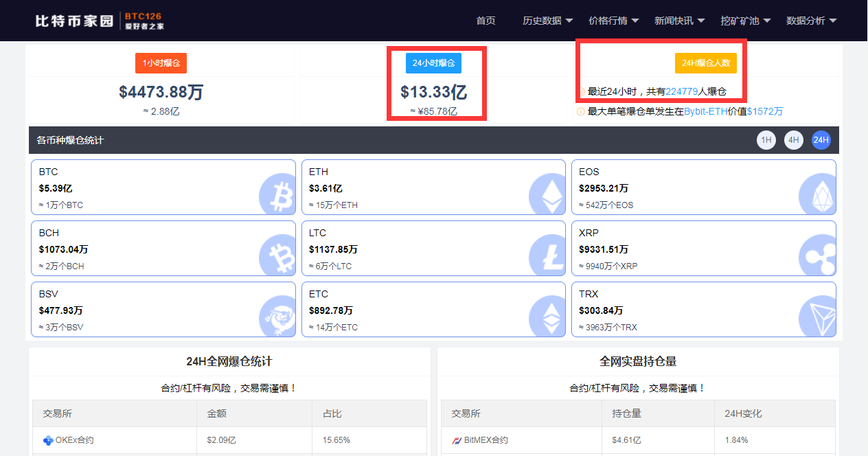Click the OKEx exchange logo icon
Image resolution: width=868 pixels, height=456 pixels.
pyautogui.click(x=48, y=440)
